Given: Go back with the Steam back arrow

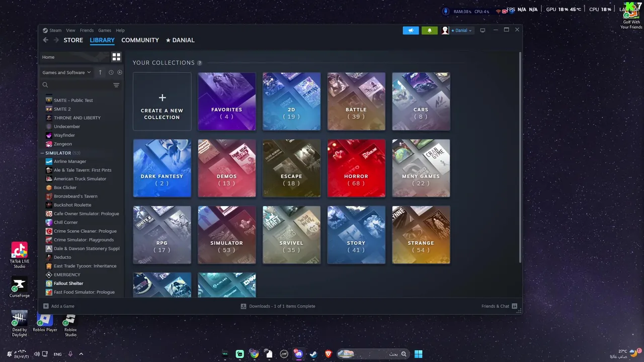Looking at the screenshot, I should (x=45, y=40).
